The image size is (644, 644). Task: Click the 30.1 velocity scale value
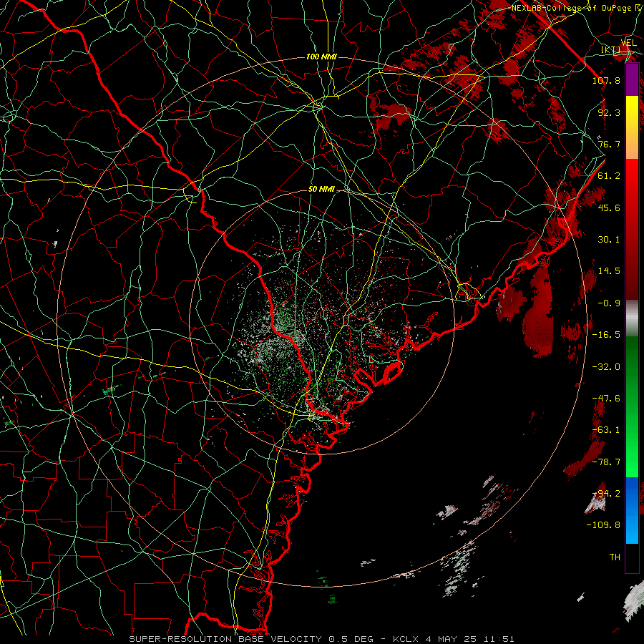point(609,240)
